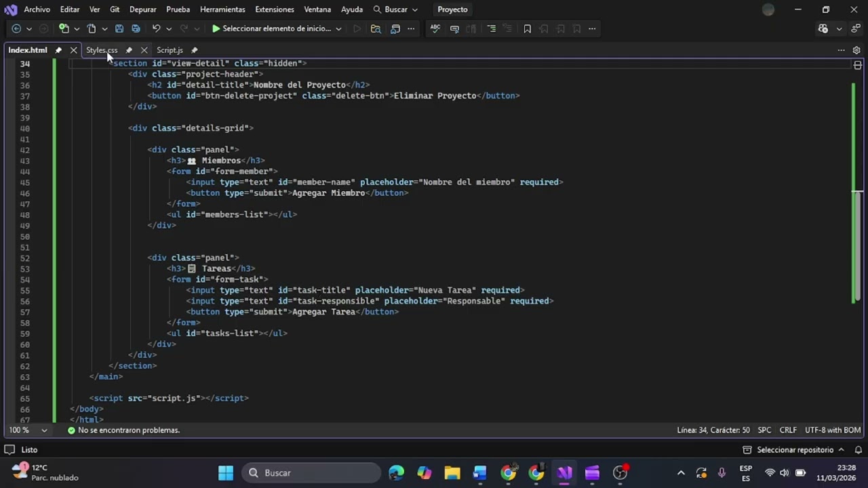Open the notifications bell in status bar
This screenshot has width=868, height=488.
click(x=858, y=450)
